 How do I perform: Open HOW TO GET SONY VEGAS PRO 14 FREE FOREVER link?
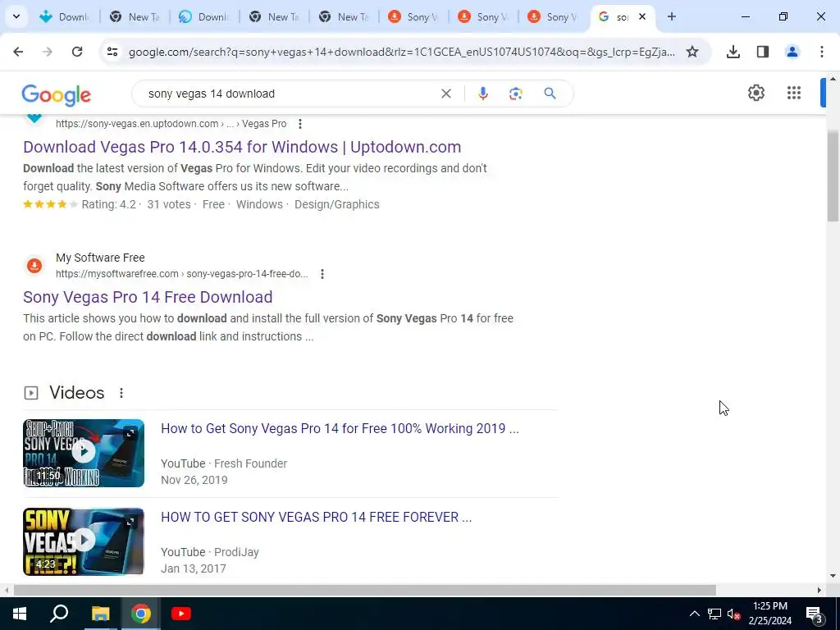(316, 517)
